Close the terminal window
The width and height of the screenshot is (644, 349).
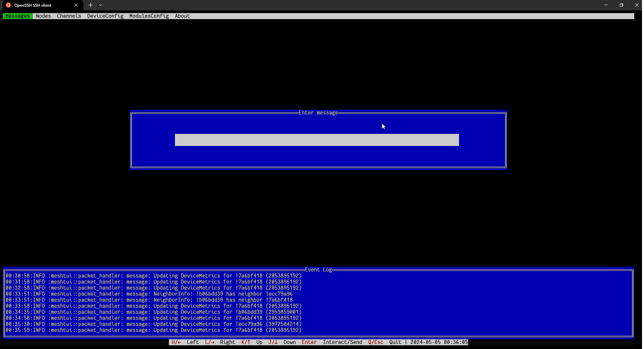coord(637,5)
